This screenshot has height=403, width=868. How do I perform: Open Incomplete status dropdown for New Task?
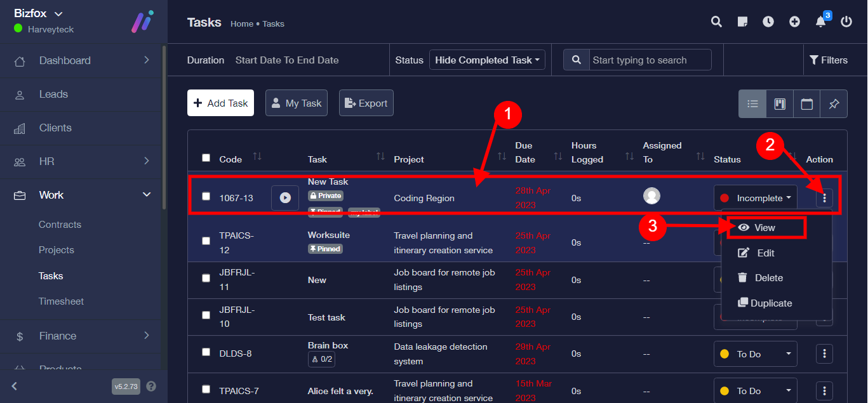click(x=756, y=198)
